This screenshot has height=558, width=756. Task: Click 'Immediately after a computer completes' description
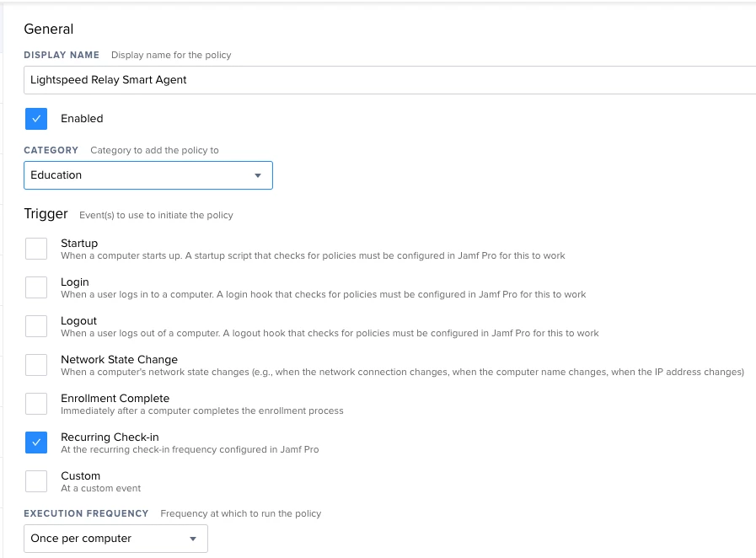click(202, 410)
